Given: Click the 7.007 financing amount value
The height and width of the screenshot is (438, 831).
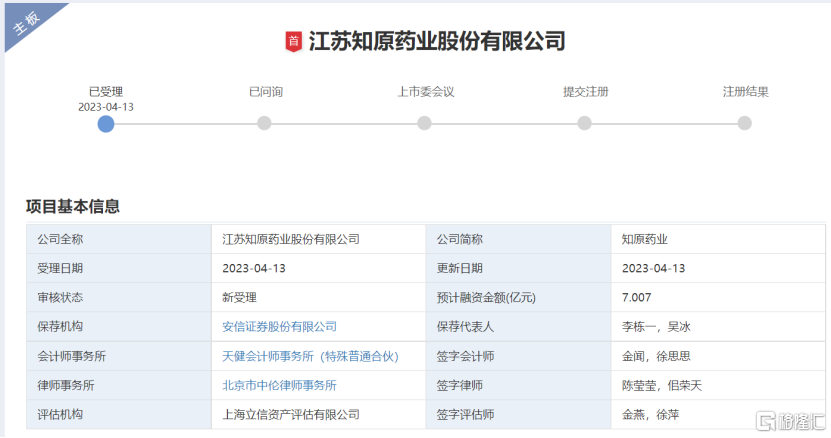Looking at the screenshot, I should click(x=636, y=297).
